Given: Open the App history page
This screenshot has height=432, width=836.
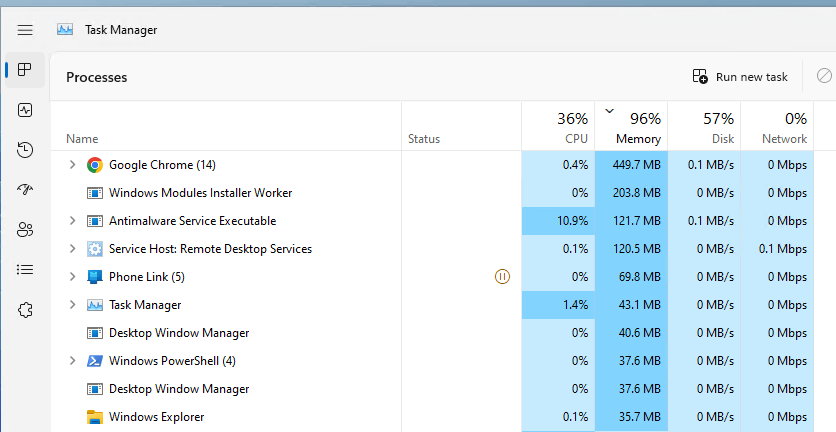Looking at the screenshot, I should click(25, 150).
